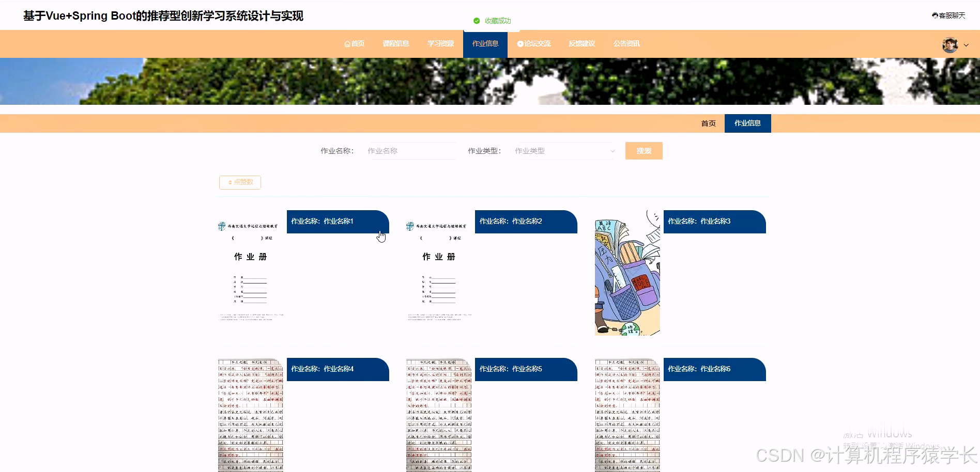Open the 公告资讯 menu
The height and width of the screenshot is (472, 980).
click(x=626, y=43)
